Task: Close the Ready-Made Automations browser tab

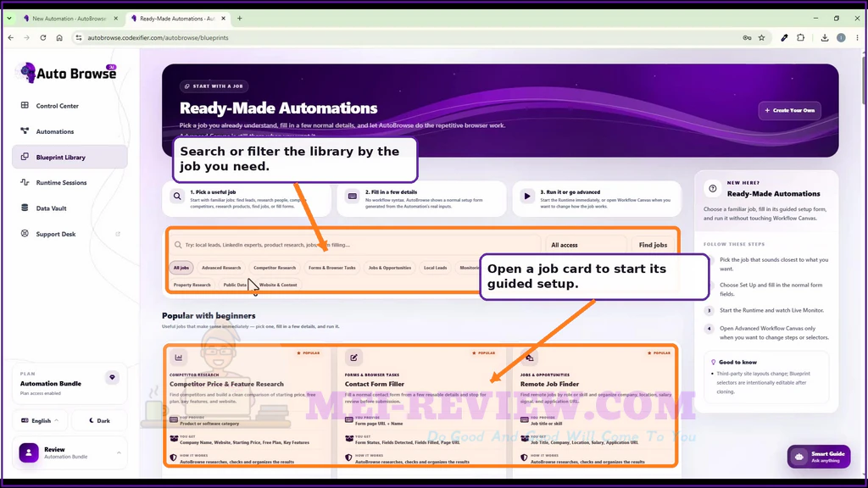Action: click(223, 19)
